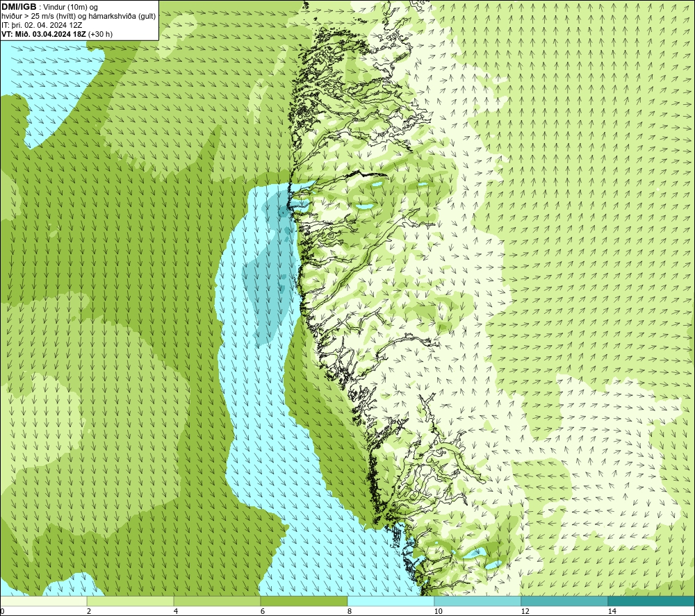Click the legend tick label '8'
This screenshot has width=695, height=616.
[x=350, y=612]
